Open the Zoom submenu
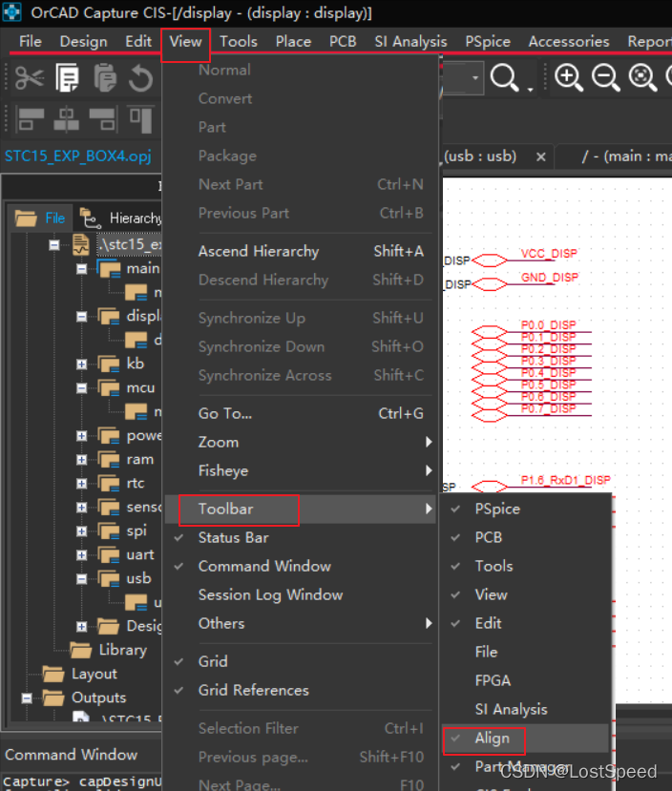This screenshot has height=791, width=672. pos(219,442)
